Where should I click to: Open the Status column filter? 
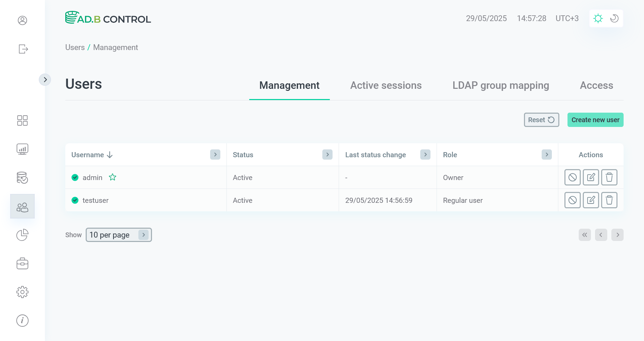(327, 155)
